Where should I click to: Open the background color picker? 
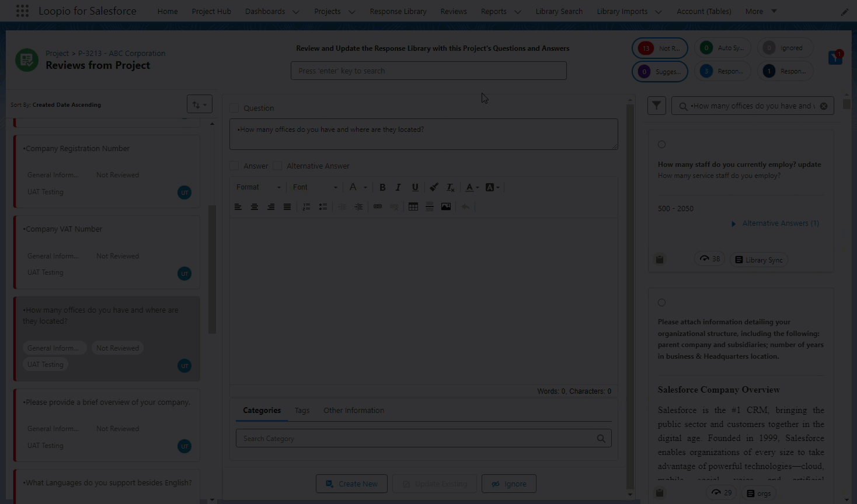point(492,187)
